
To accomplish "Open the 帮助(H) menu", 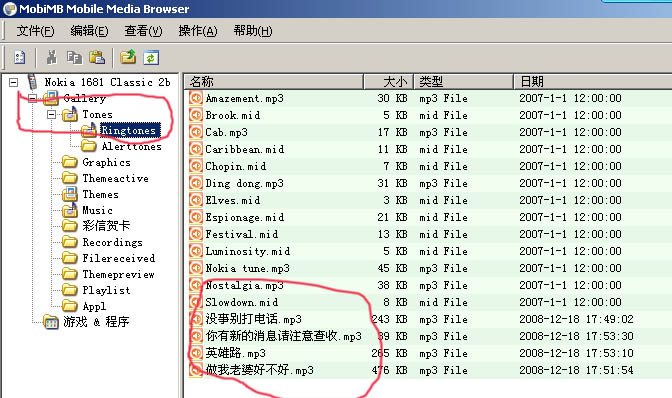I will click(x=252, y=31).
